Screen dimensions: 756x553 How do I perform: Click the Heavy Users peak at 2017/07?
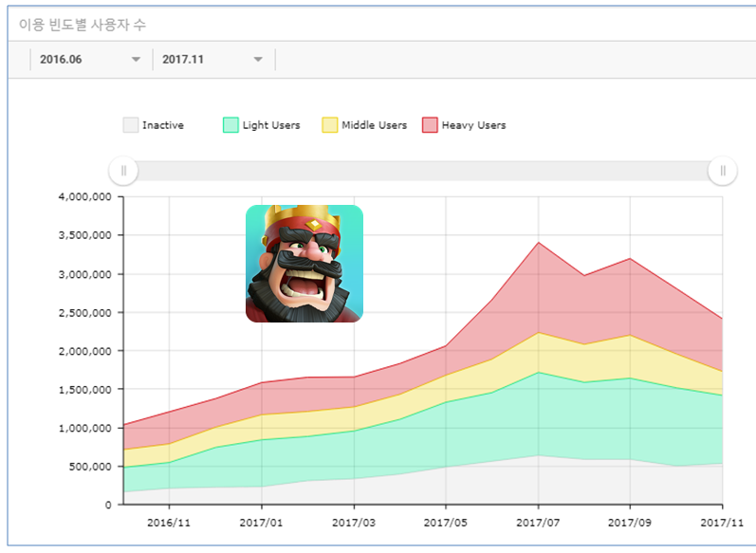539,243
